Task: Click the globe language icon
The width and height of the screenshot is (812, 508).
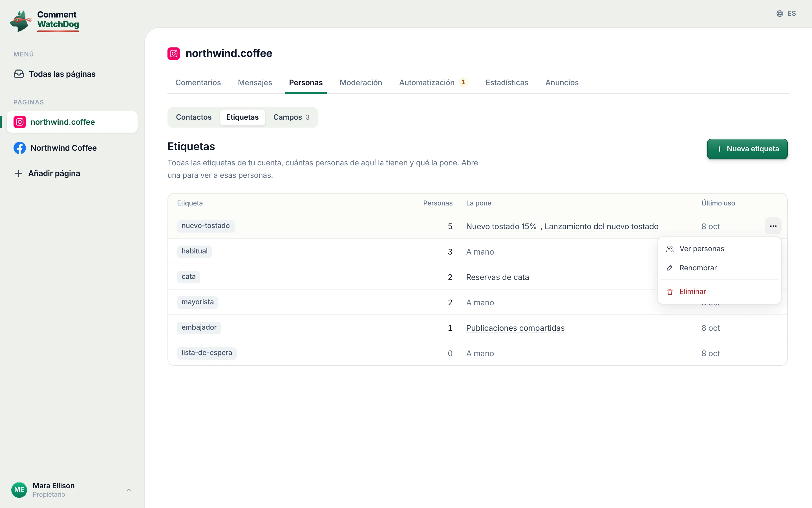Action: tap(780, 14)
